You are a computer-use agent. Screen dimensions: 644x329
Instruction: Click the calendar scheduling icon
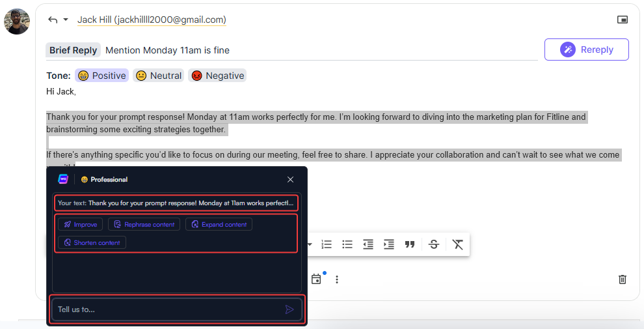316,279
